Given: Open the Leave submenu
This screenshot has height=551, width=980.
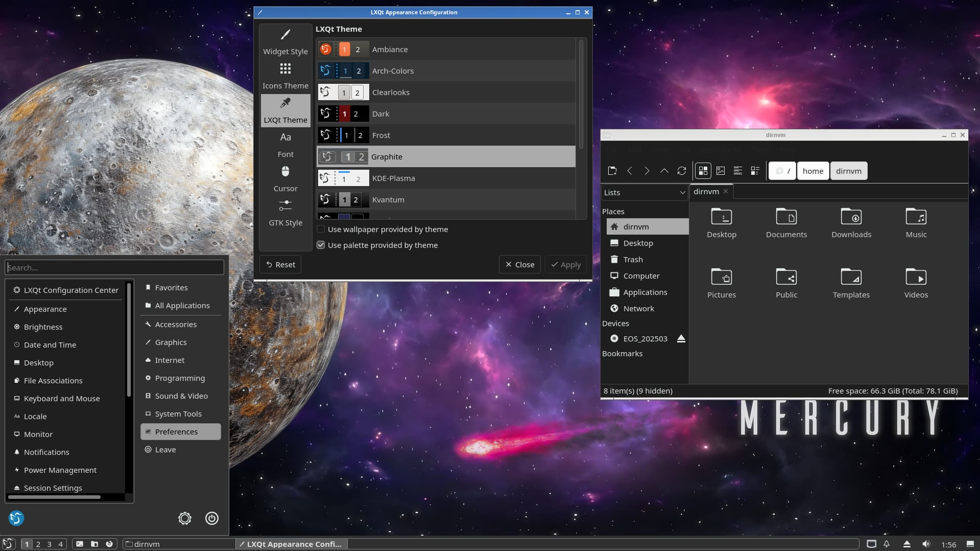Looking at the screenshot, I should point(181,449).
